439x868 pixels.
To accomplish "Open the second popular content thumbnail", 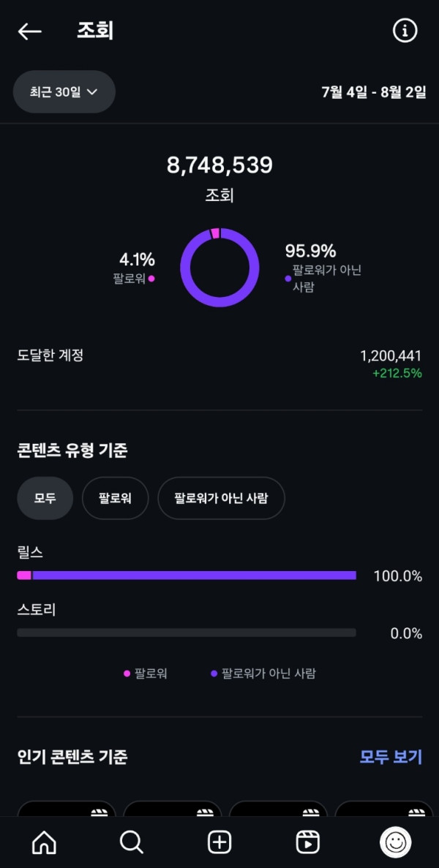I will pos(173,808).
